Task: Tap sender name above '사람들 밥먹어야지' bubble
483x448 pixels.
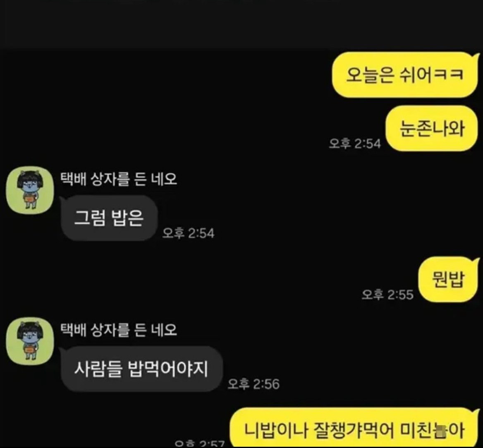Action: point(118,330)
